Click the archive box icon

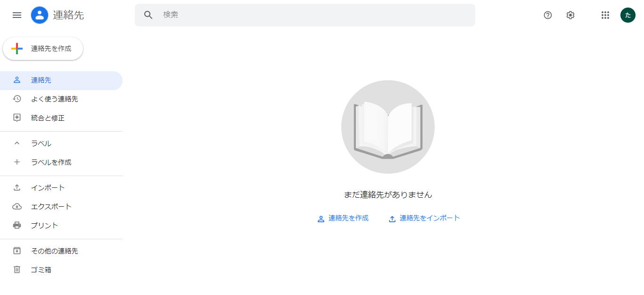(x=17, y=251)
